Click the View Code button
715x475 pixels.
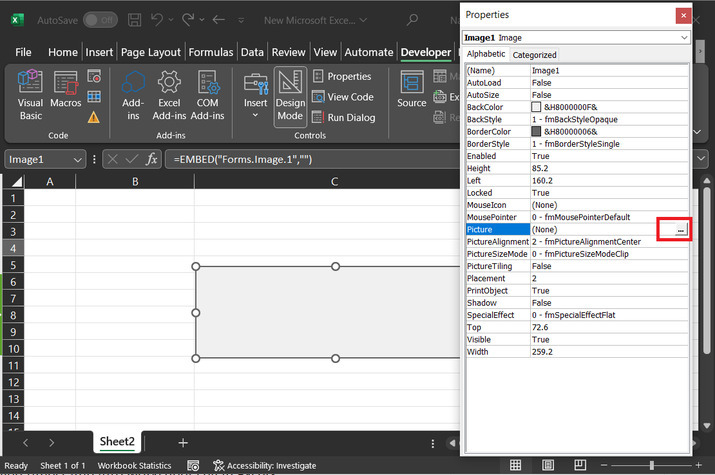(342, 97)
